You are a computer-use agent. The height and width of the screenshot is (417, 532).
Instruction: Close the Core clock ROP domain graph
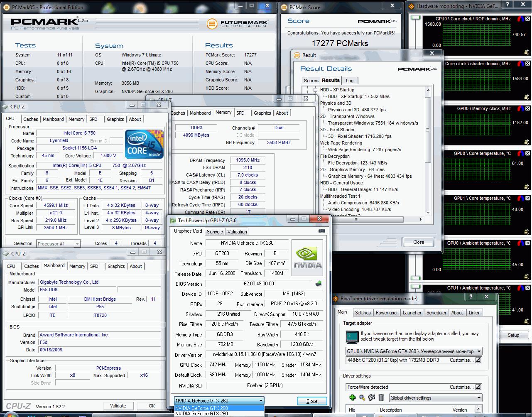coord(528,19)
